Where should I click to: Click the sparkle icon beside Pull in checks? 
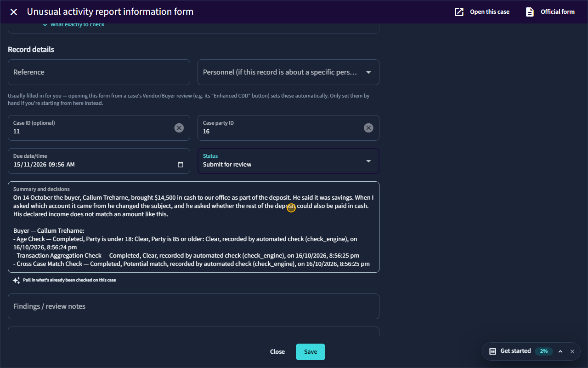click(17, 280)
